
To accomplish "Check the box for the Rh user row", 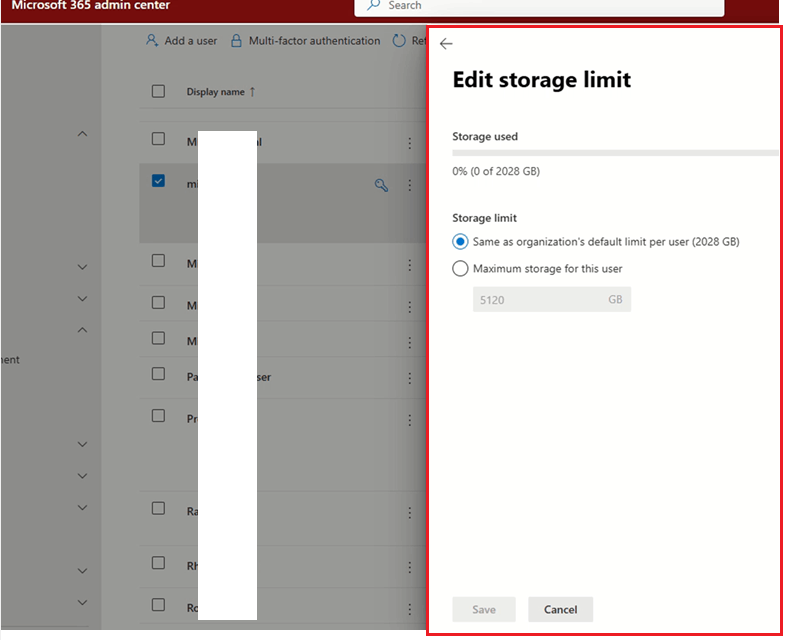I will coord(158,562).
